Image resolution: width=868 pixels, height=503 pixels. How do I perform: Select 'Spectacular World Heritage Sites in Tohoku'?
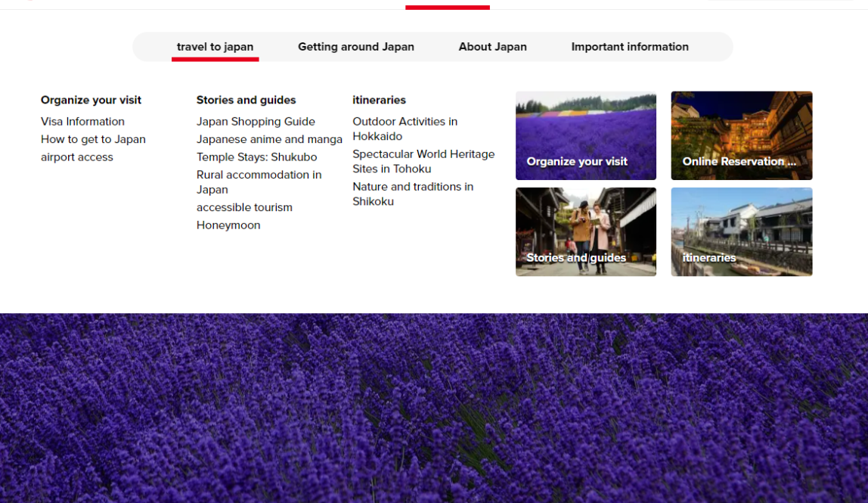click(x=423, y=161)
